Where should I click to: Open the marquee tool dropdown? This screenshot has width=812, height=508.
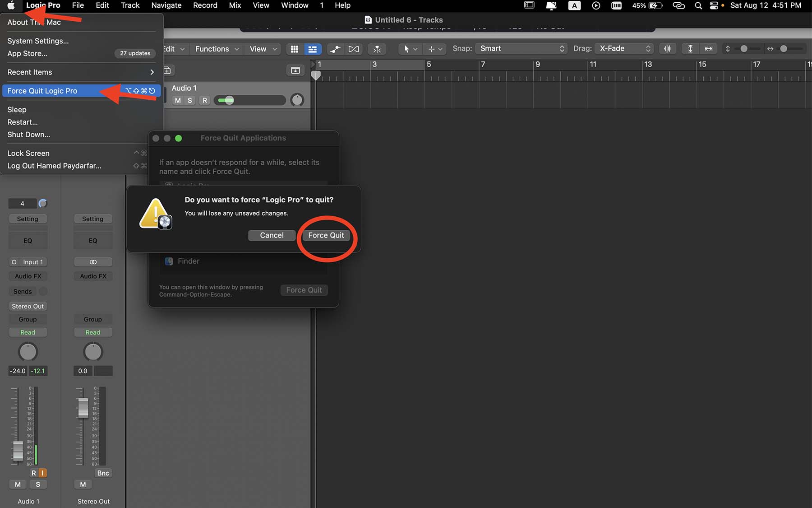435,49
